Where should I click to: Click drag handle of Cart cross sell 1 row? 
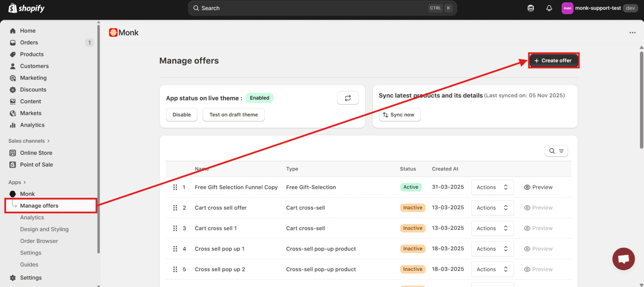pos(175,229)
